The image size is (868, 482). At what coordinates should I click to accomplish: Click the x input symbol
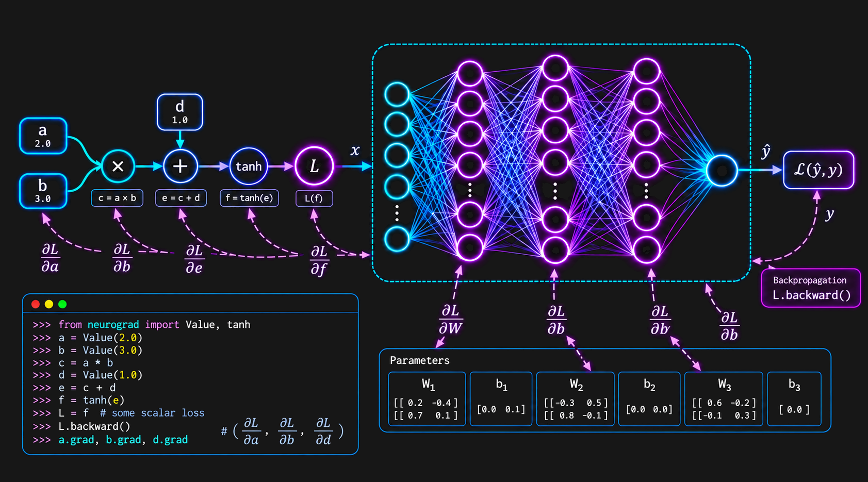355,151
